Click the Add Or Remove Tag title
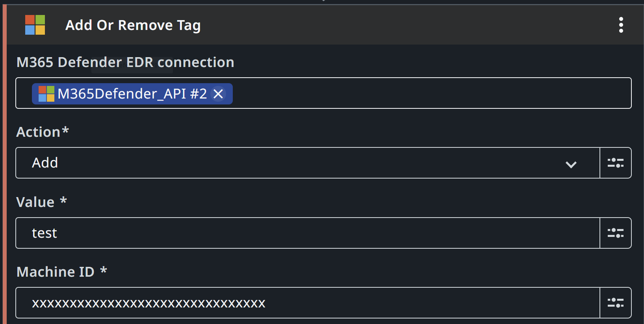This screenshot has height=324, width=644. 133,25
